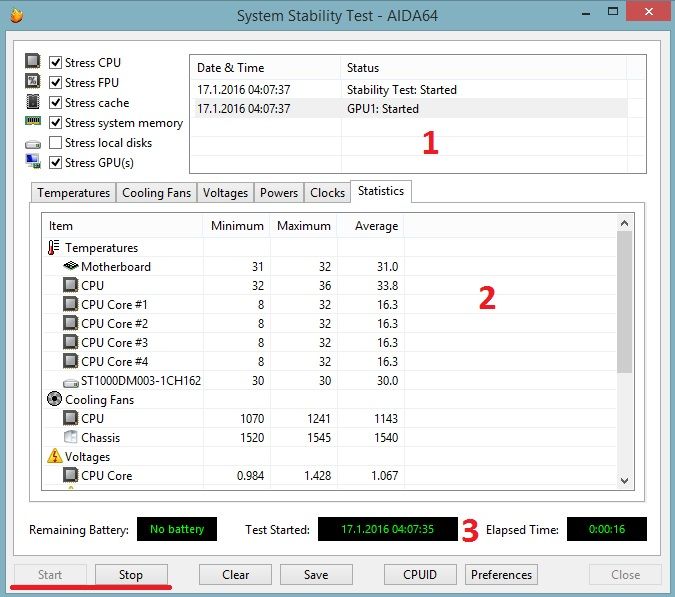
Task: Click the Average column header
Action: tap(371, 226)
